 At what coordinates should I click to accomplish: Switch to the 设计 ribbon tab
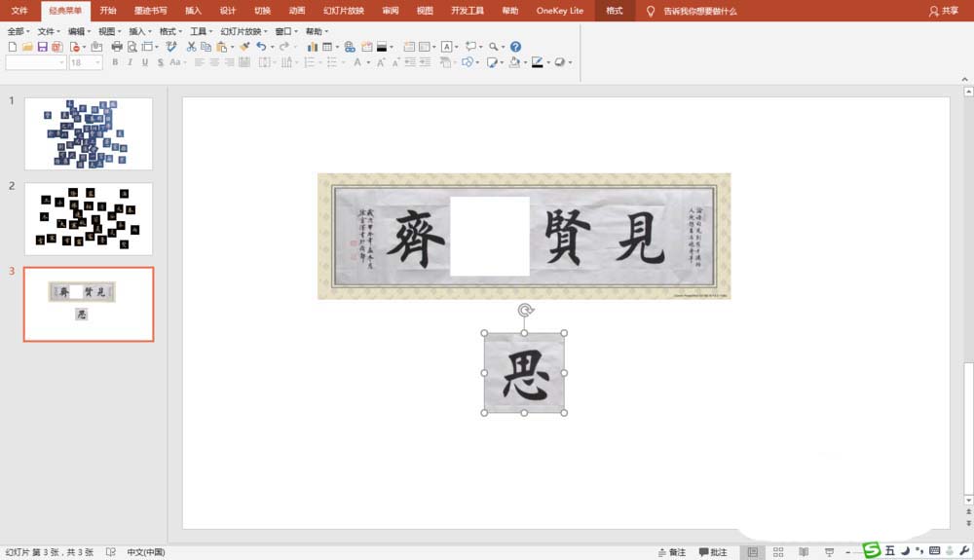point(228,11)
